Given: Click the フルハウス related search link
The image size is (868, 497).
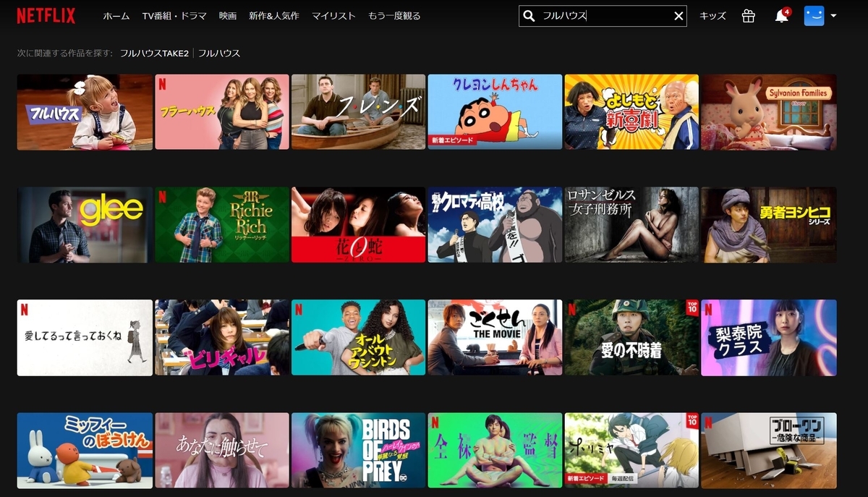Looking at the screenshot, I should coord(219,54).
